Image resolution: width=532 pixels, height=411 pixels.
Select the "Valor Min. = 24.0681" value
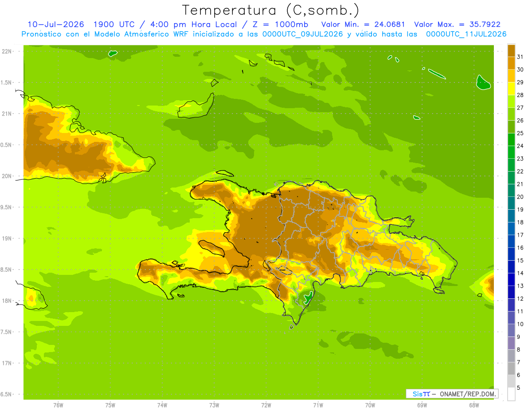click(363, 24)
